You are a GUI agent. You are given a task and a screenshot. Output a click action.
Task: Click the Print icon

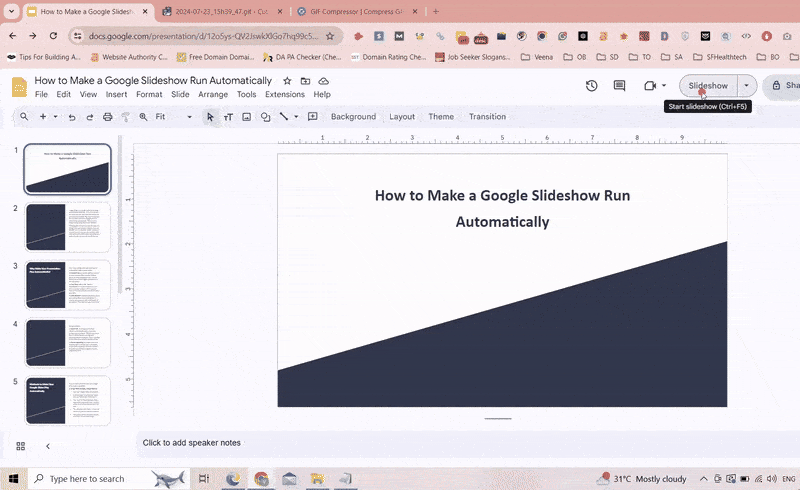pos(108,117)
